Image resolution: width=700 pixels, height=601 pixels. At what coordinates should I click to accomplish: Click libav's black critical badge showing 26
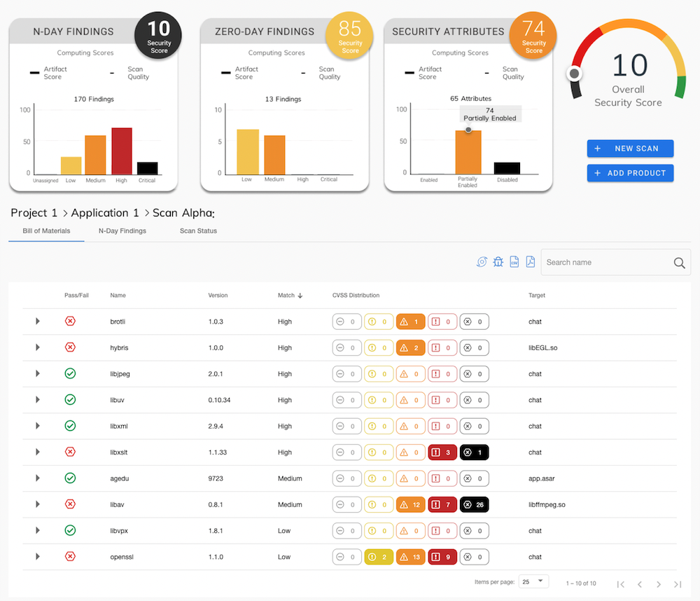(x=474, y=504)
